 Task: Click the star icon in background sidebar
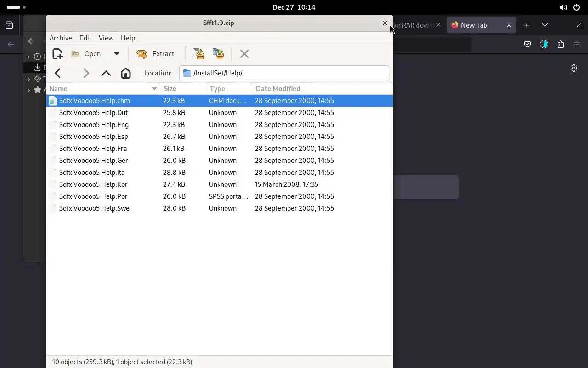click(x=38, y=90)
